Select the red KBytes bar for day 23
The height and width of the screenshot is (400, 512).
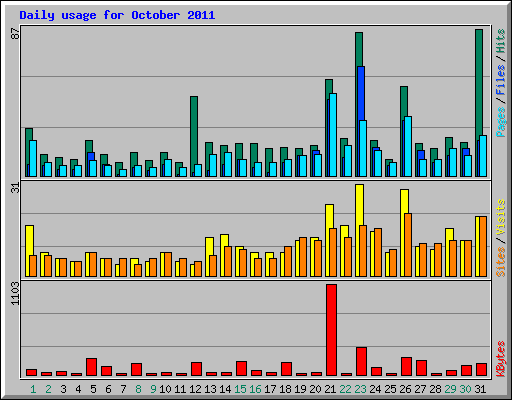(x=361, y=362)
